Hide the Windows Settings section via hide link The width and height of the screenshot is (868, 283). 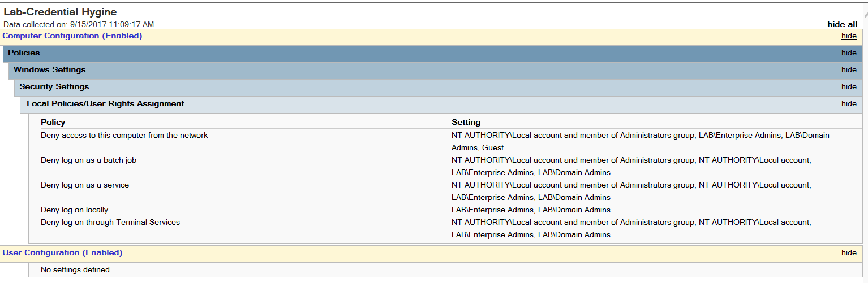pyautogui.click(x=849, y=69)
